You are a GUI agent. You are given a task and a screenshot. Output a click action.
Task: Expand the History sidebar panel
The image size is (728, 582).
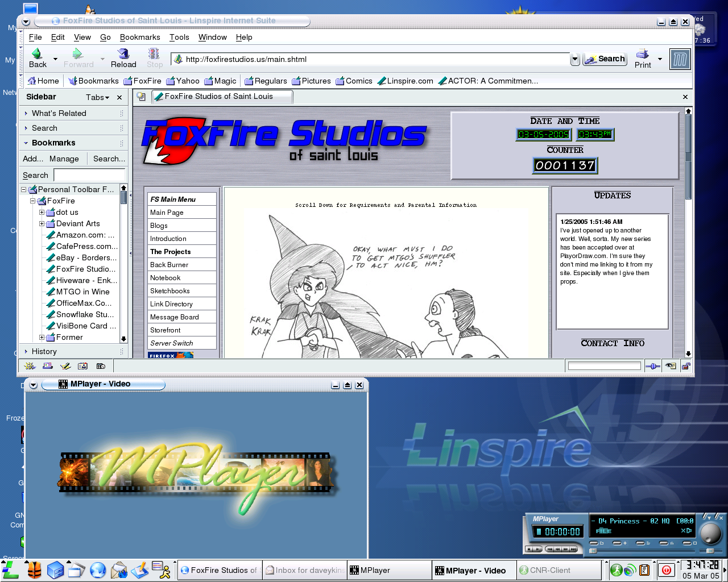point(73,351)
